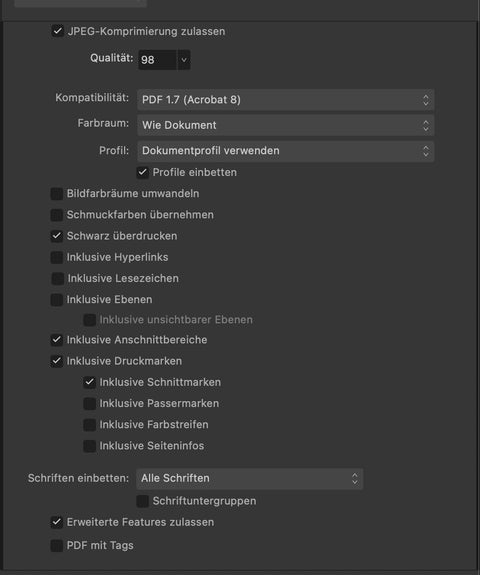Enable Inklusive Lesezeichen checkbox
Image resolution: width=480 pixels, height=575 pixels.
[x=58, y=278]
